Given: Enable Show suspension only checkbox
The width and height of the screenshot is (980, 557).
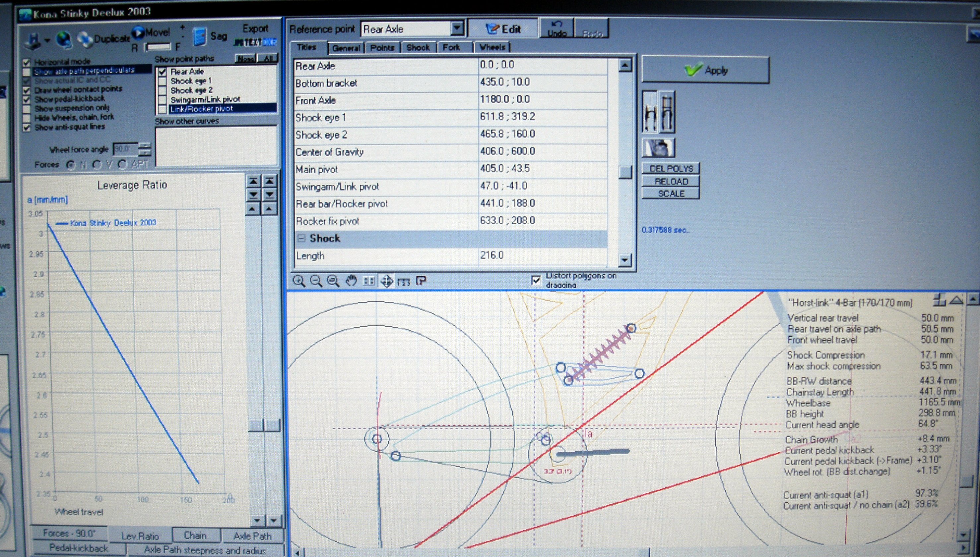Looking at the screenshot, I should click(27, 109).
